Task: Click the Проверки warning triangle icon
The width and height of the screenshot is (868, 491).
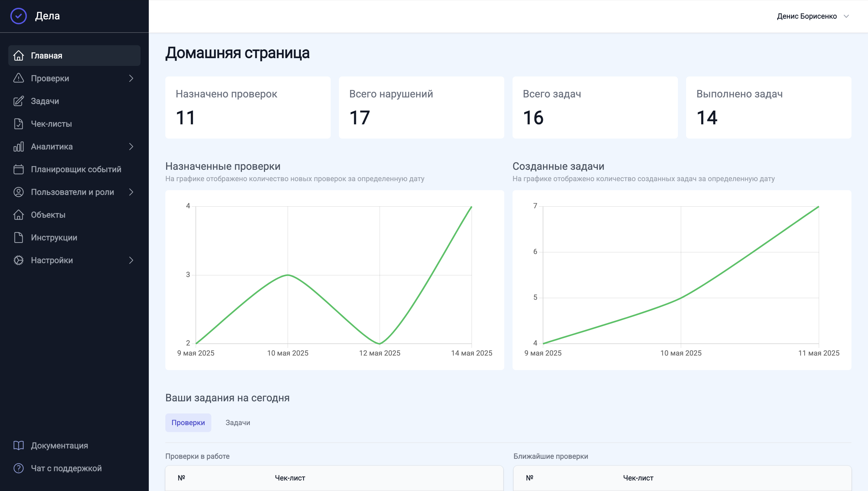Action: [x=18, y=78]
